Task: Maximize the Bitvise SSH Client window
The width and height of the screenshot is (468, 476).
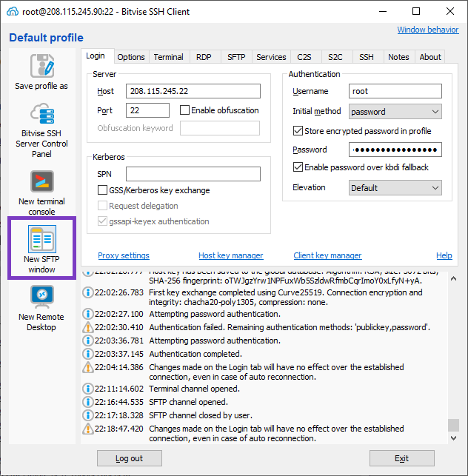Action: click(416, 12)
